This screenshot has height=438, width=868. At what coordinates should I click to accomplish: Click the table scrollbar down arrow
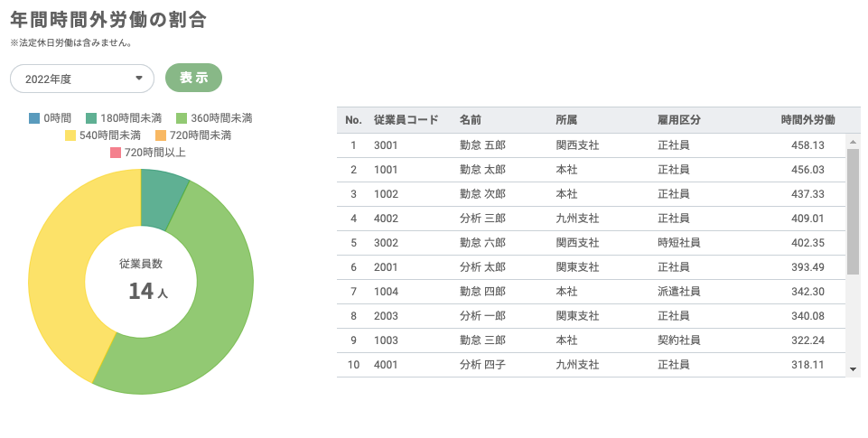click(x=853, y=369)
